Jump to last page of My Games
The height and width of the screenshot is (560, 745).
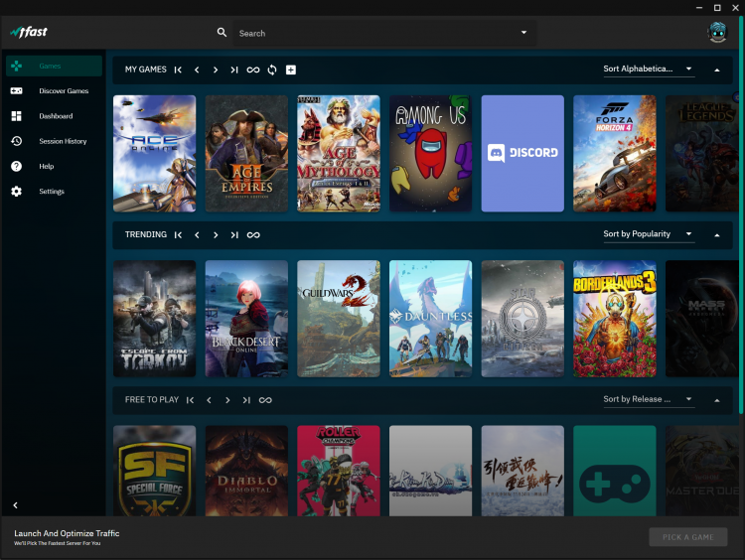[234, 70]
